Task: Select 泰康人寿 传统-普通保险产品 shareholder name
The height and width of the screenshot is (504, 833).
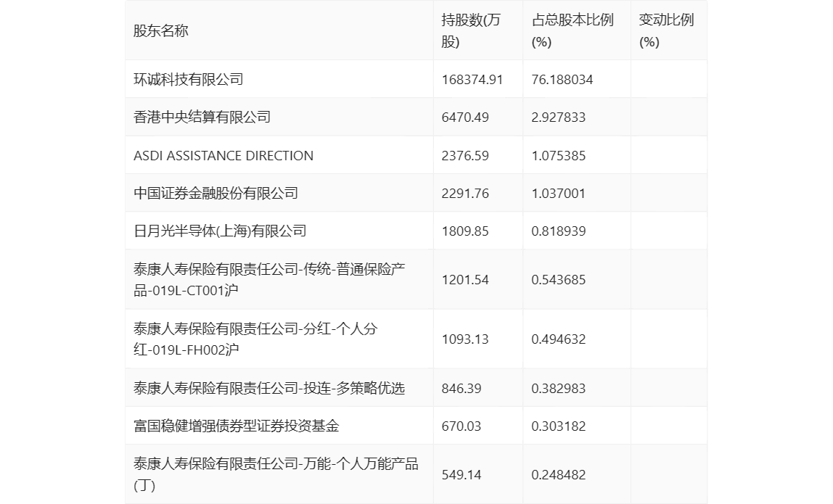Action: (x=269, y=279)
